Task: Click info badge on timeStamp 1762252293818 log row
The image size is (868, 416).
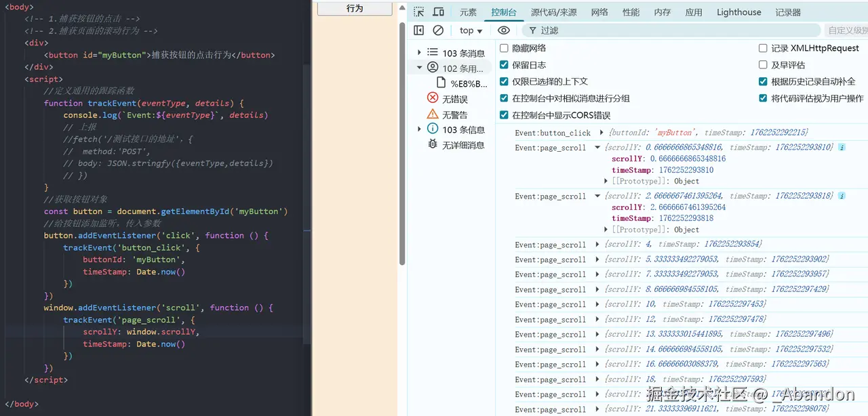Action: pyautogui.click(x=842, y=196)
